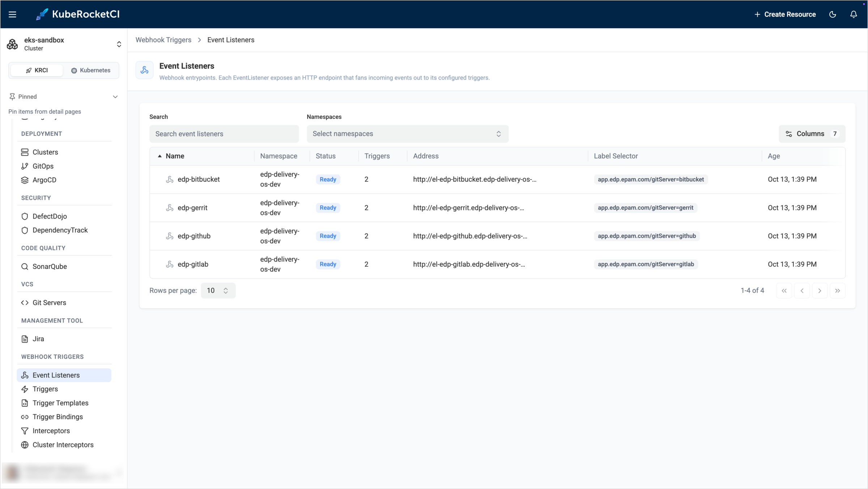Image resolution: width=868 pixels, height=489 pixels.
Task: Open SonarQube in the sidebar
Action: [64, 266]
